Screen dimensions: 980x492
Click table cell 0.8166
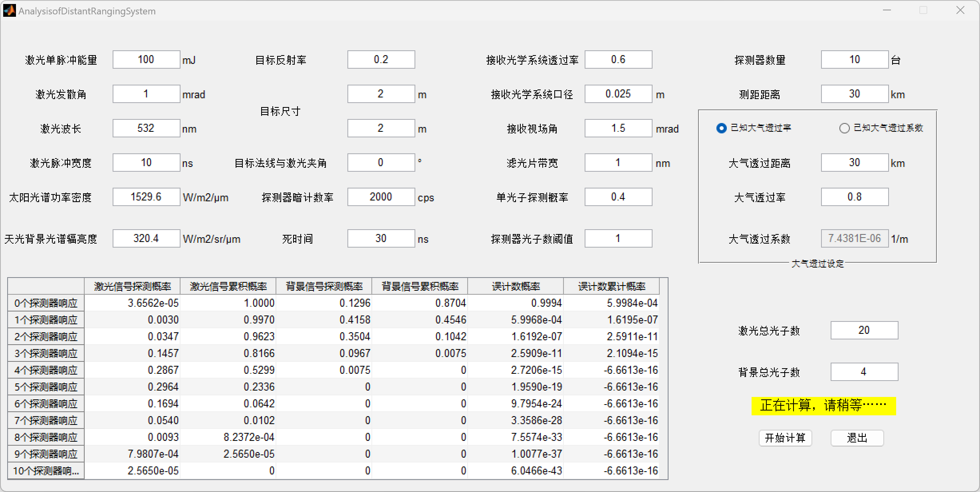click(x=228, y=353)
